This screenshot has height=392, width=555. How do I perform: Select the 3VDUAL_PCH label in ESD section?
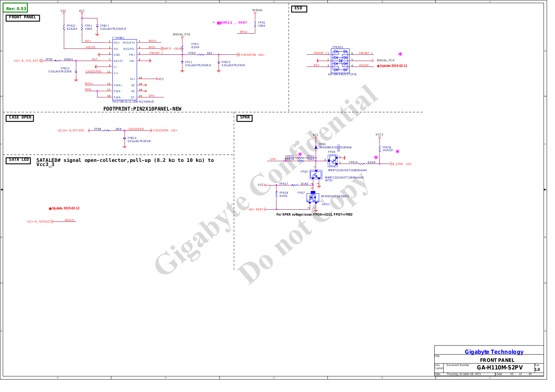click(x=385, y=61)
